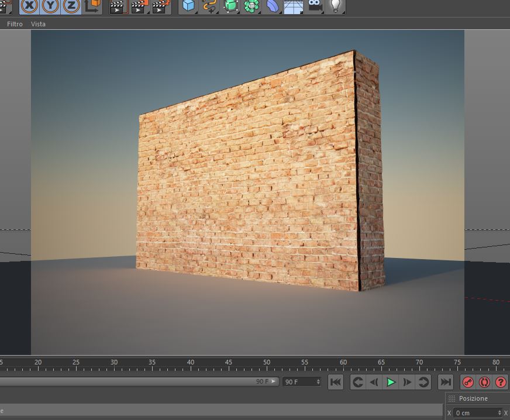
Task: Open the Render Settings clapperboard with gear
Action: pos(161,6)
